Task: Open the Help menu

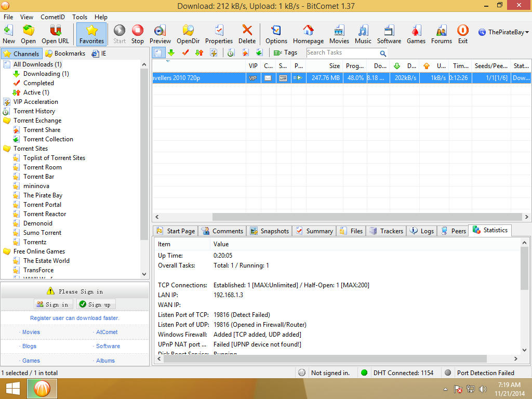Action: click(101, 17)
